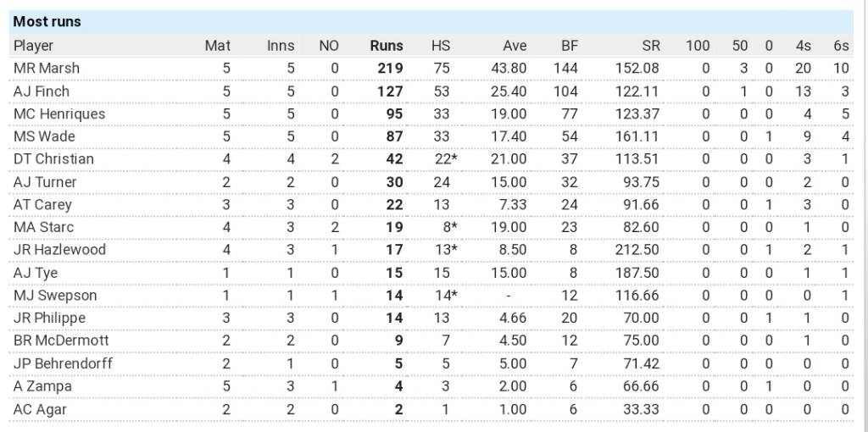Select Marsh's runs value 219
The image size is (868, 432).
click(390, 68)
